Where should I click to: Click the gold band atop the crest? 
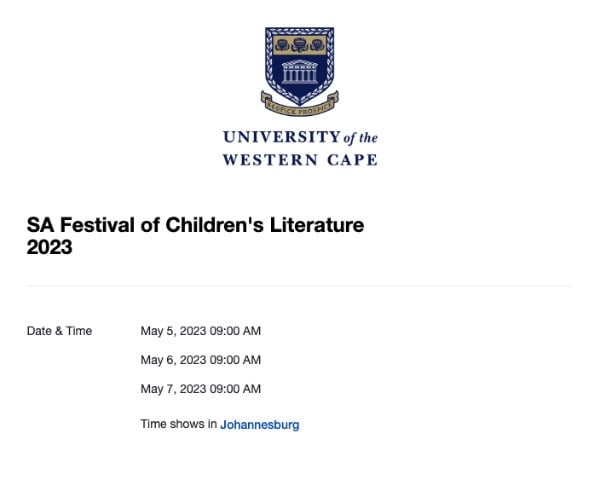[x=299, y=44]
